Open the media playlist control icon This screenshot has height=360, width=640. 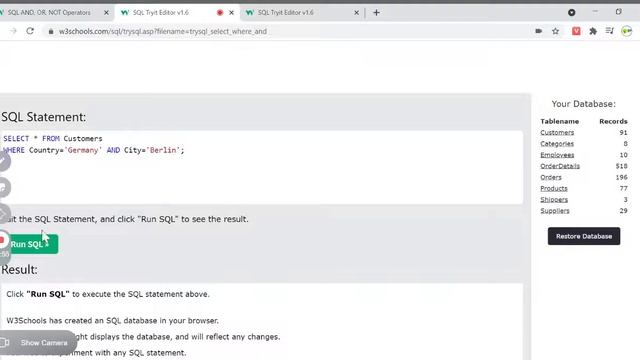click(x=610, y=31)
